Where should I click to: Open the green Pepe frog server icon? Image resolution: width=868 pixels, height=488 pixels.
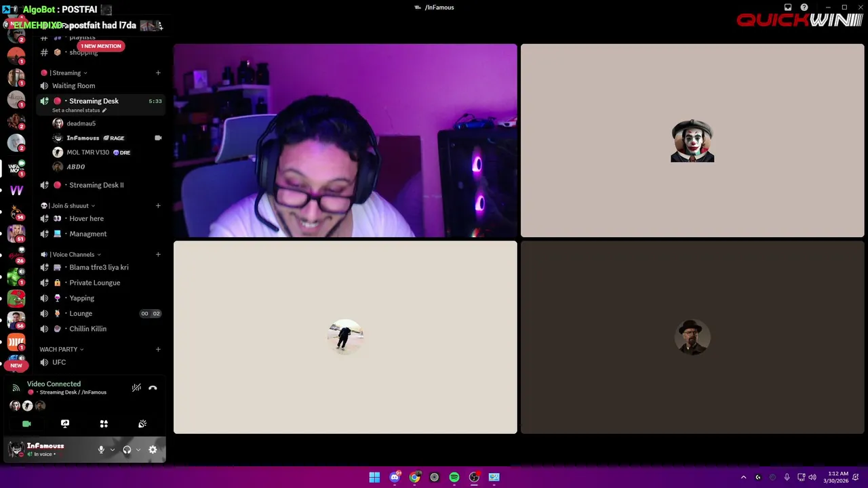point(16,298)
